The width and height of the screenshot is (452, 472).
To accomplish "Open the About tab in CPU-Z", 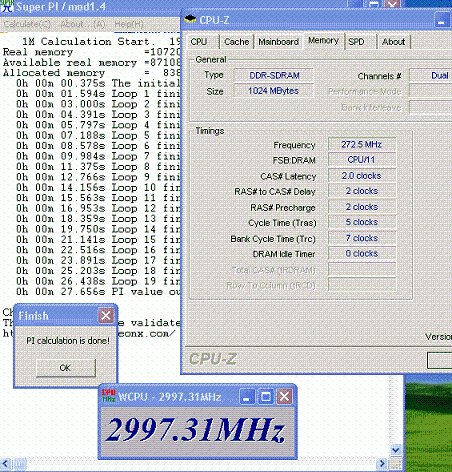I will [393, 42].
